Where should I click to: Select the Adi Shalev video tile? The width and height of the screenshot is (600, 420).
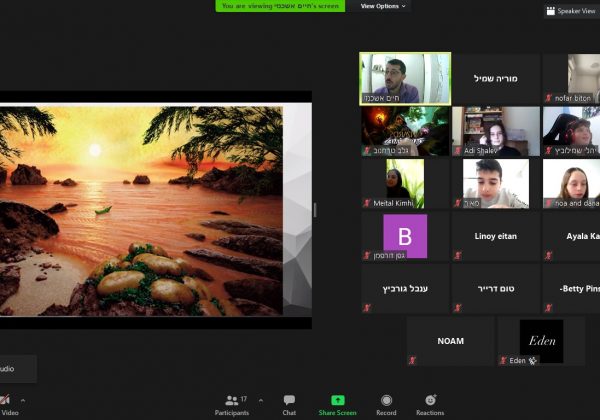(496, 131)
